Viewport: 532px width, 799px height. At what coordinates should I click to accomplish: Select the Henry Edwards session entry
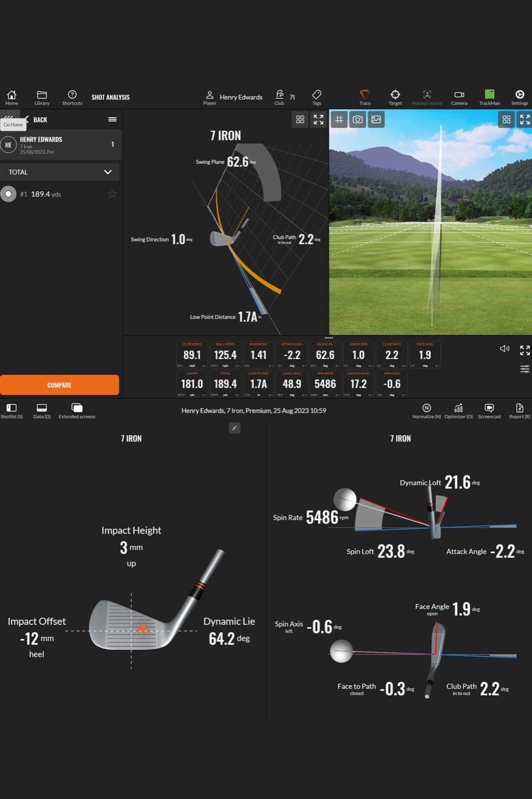point(60,145)
